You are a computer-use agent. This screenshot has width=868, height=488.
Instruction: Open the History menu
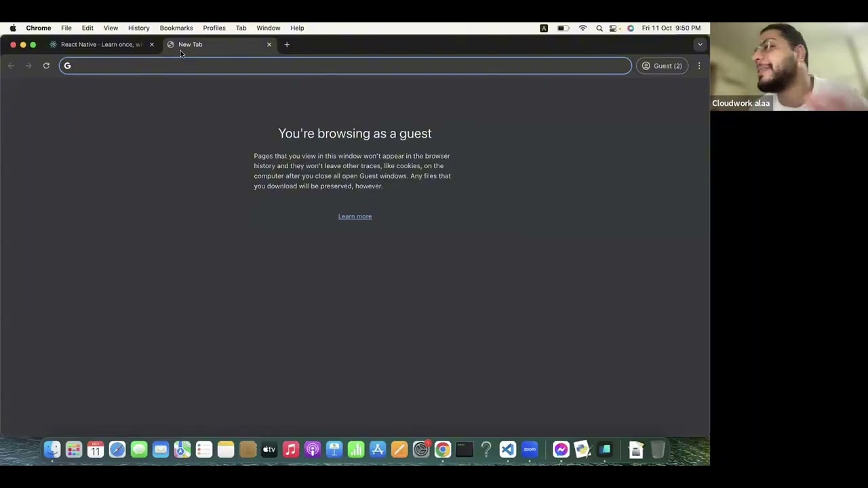[x=138, y=28]
